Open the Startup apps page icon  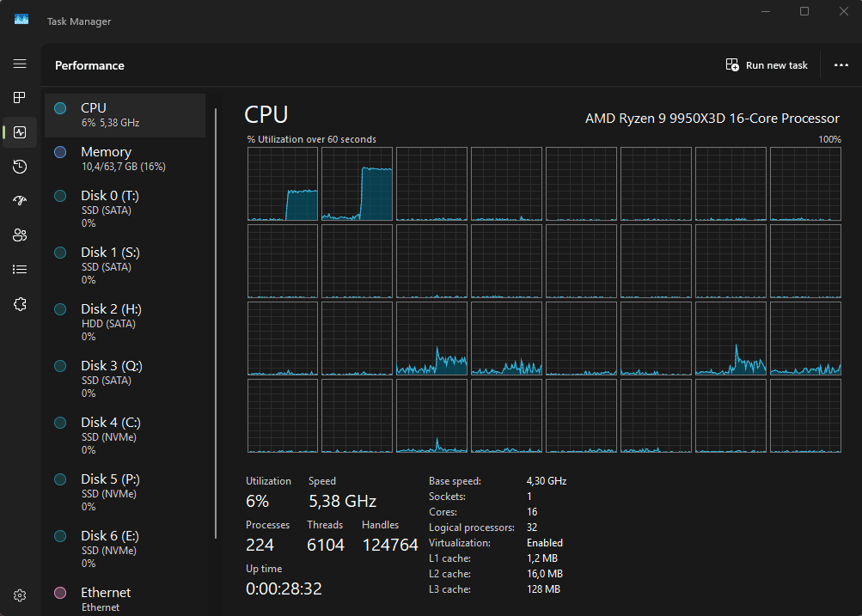[20, 200]
